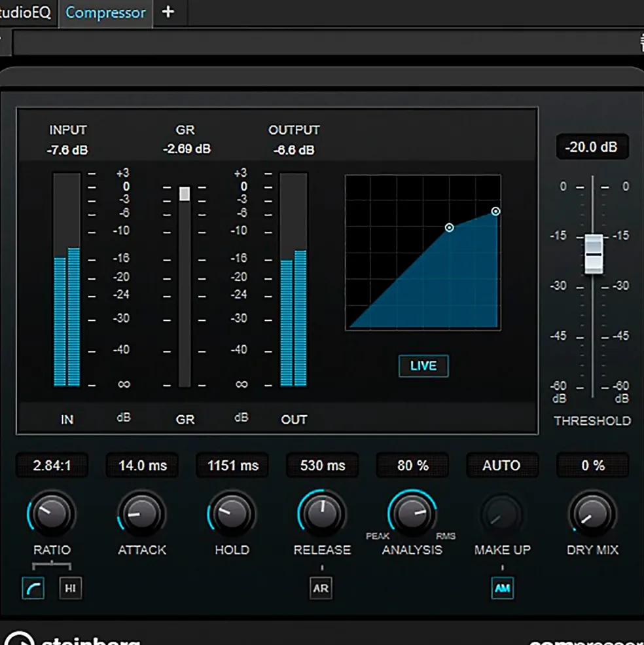Click the GR -2.69 dB readout
Viewport: 644px width, 645px height.
pos(187,149)
